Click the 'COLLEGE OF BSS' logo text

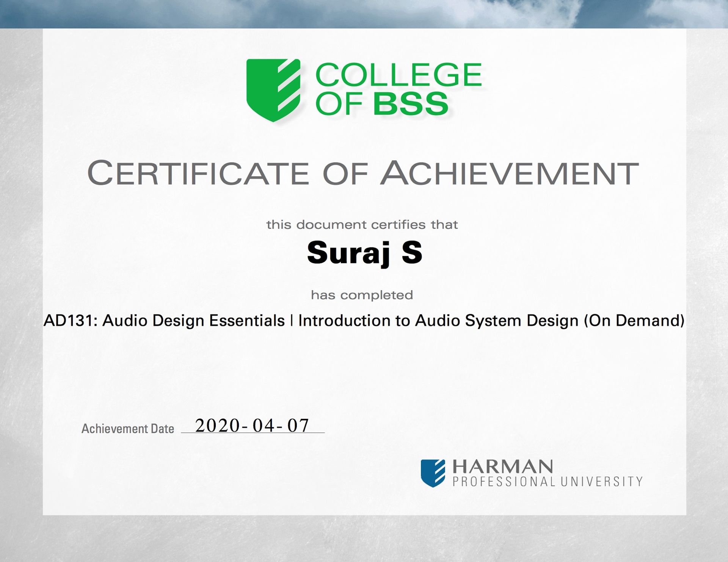[399, 89]
